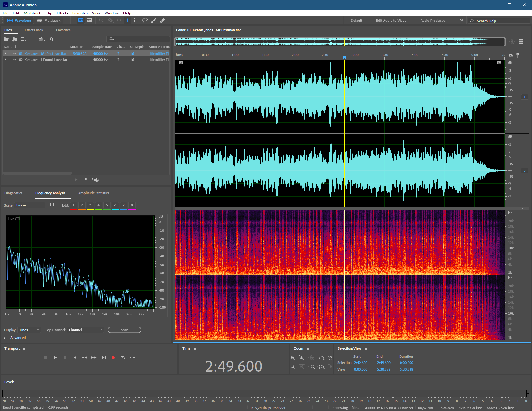The height and width of the screenshot is (411, 532).
Task: Select Radio Production workspace
Action: pyautogui.click(x=434, y=21)
